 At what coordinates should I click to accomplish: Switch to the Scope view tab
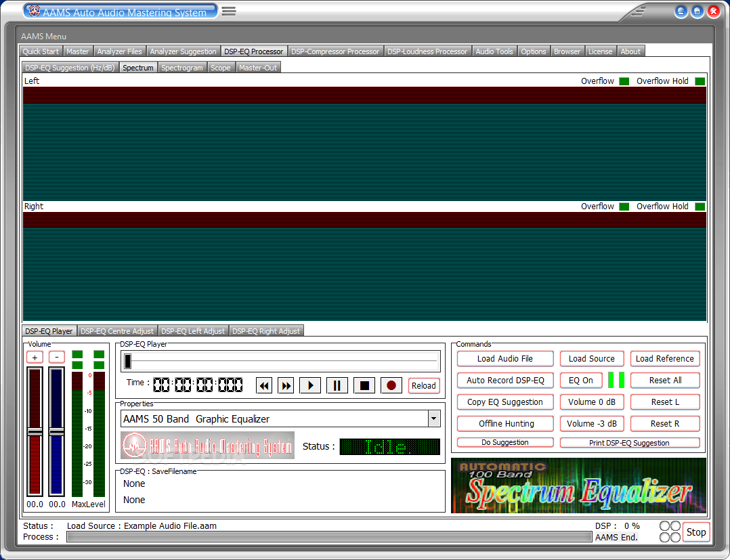coord(221,68)
